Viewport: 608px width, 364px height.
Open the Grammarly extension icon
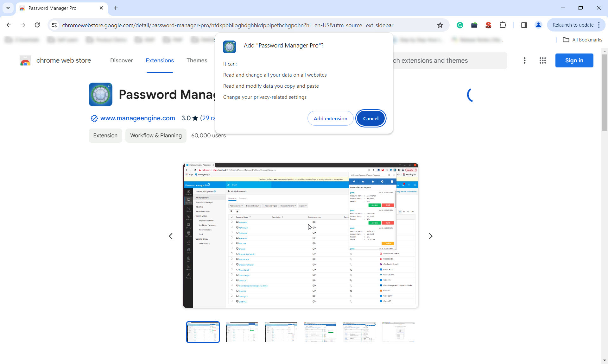pyautogui.click(x=460, y=25)
